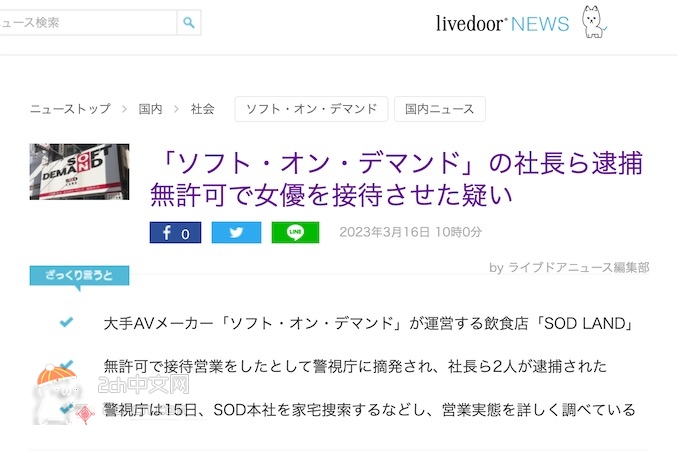Open the 社会 breadcrumb link
Screen dimensions: 678x455
(202, 109)
